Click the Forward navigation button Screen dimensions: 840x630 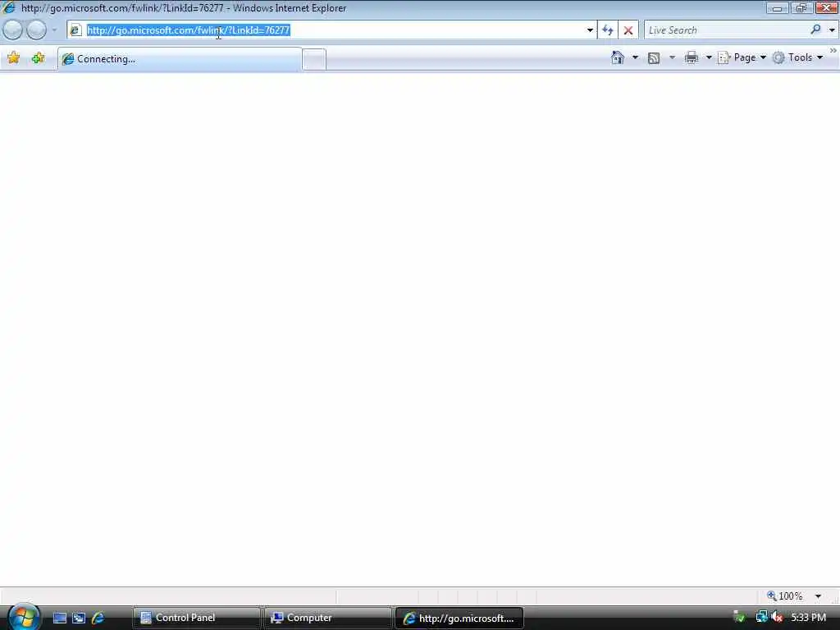point(36,30)
